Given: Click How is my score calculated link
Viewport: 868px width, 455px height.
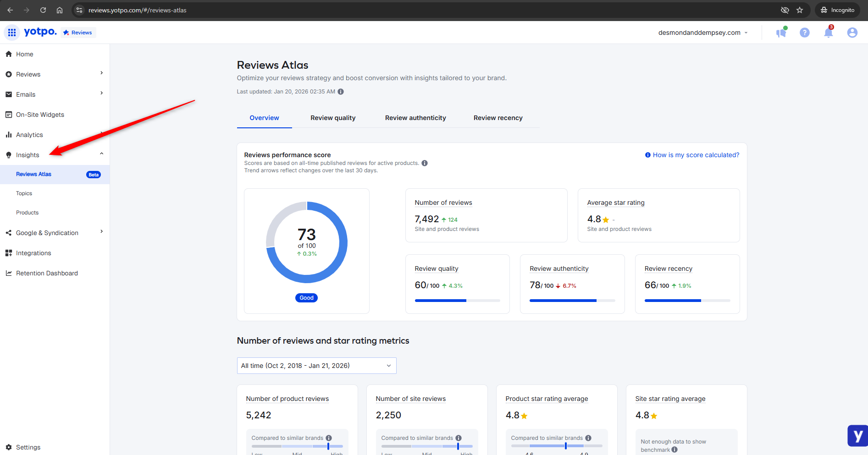Looking at the screenshot, I should (692, 155).
